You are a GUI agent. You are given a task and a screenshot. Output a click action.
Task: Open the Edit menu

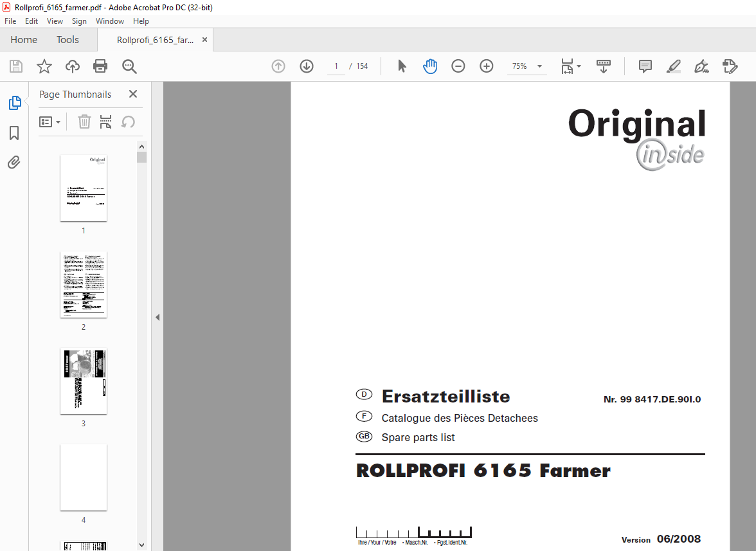pyautogui.click(x=32, y=21)
